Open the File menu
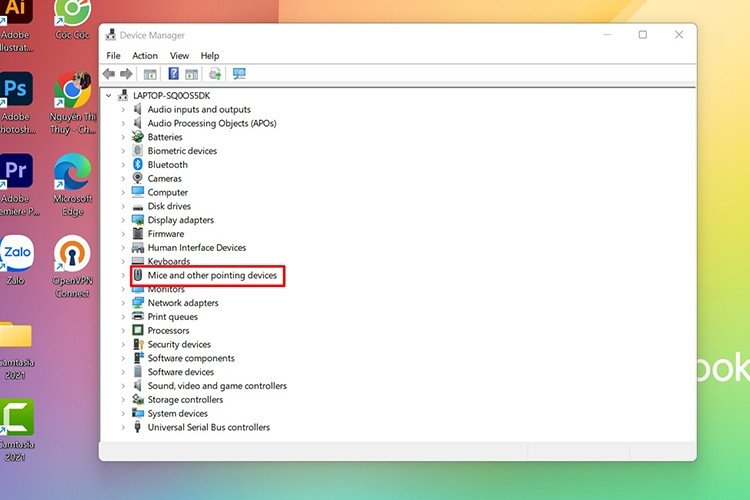The height and width of the screenshot is (500, 750). [x=113, y=56]
